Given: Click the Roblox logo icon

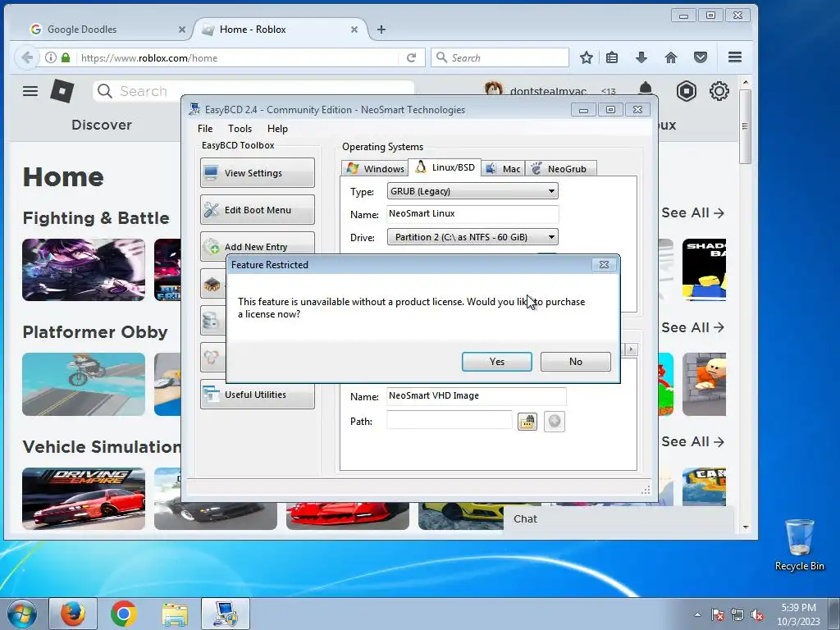Looking at the screenshot, I should coord(62,91).
